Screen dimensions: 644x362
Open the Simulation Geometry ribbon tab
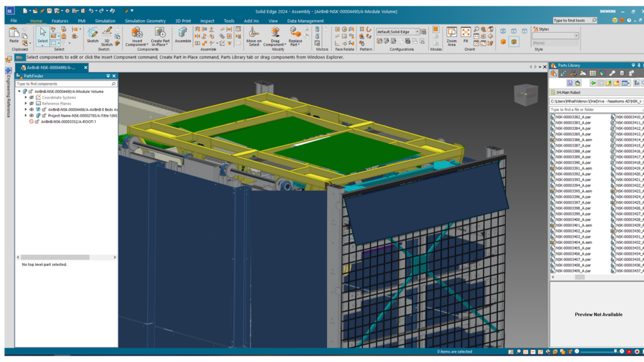pyautogui.click(x=145, y=21)
